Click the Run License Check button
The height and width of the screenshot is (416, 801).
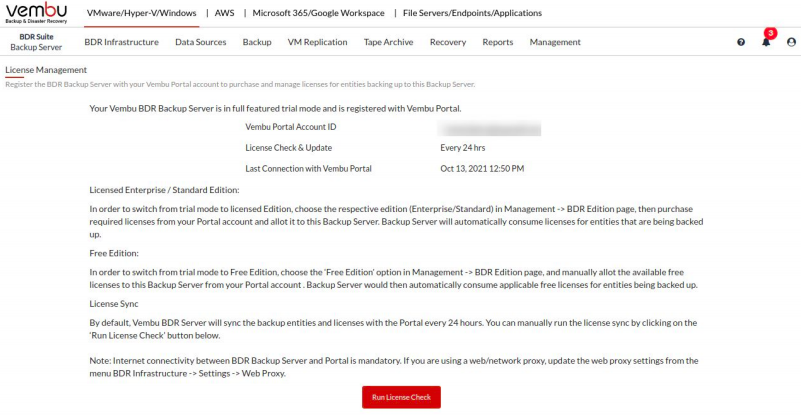(x=401, y=397)
